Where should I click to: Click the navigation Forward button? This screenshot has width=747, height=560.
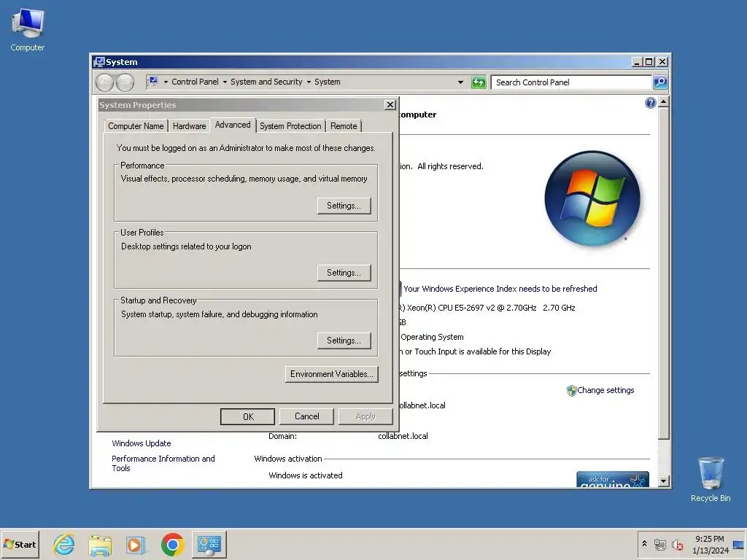[125, 82]
